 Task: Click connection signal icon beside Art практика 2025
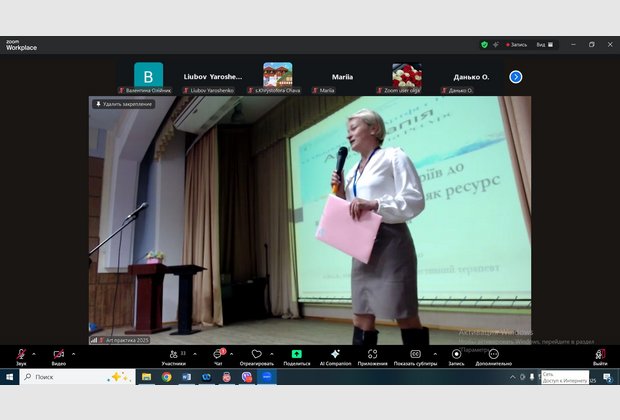pyautogui.click(x=94, y=340)
